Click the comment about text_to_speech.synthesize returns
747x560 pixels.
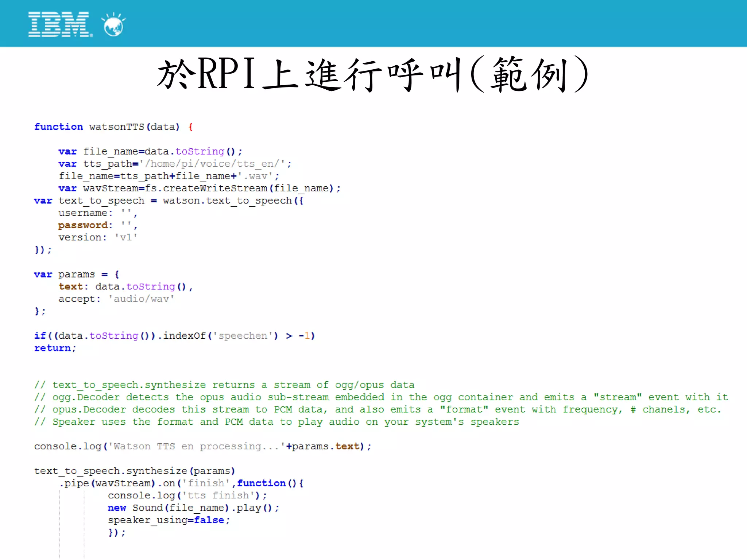[224, 385]
